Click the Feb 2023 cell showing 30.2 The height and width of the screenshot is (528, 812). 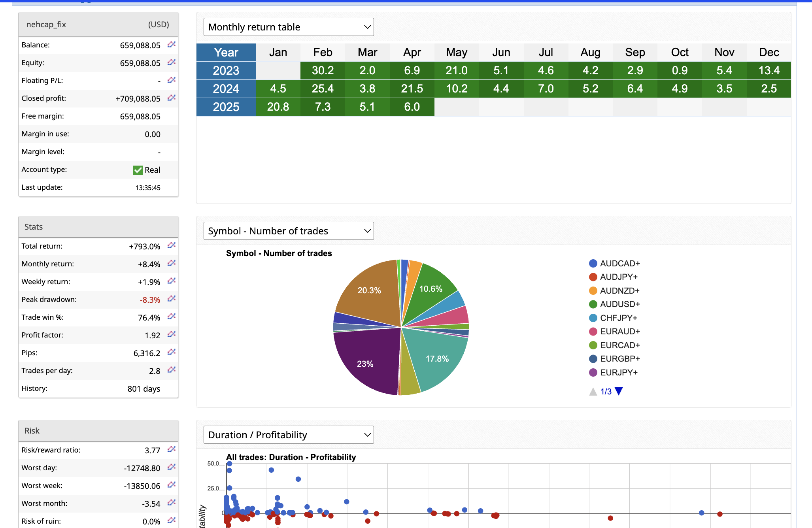tap(323, 70)
